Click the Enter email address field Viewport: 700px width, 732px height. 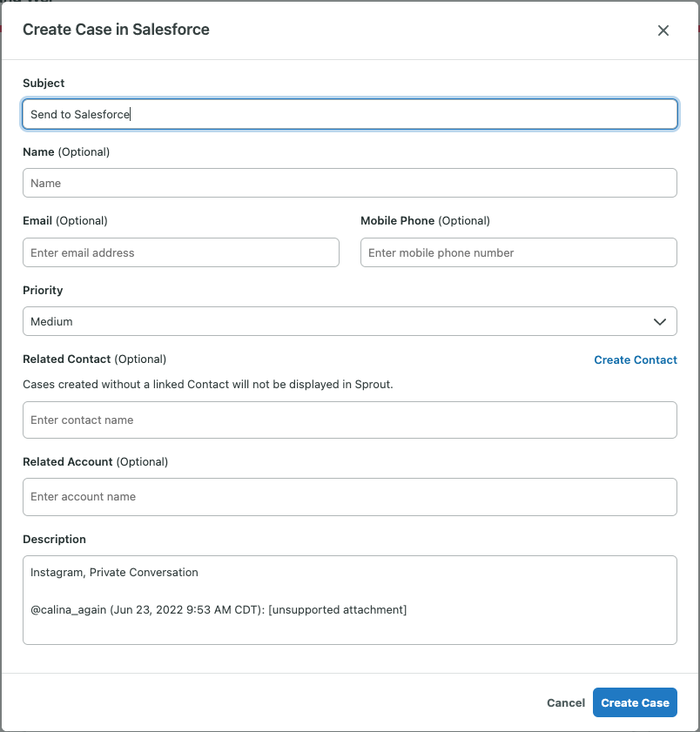[x=181, y=253]
